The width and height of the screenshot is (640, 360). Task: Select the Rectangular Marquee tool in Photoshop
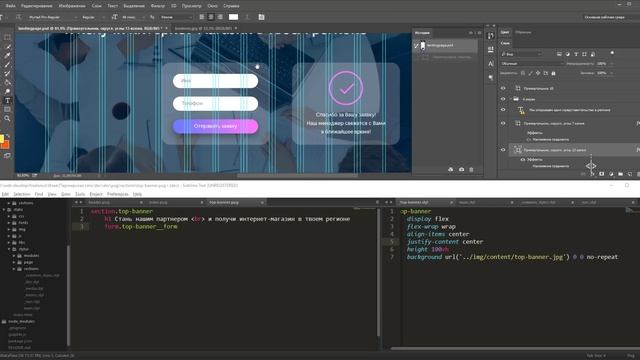pyautogui.click(x=7, y=37)
